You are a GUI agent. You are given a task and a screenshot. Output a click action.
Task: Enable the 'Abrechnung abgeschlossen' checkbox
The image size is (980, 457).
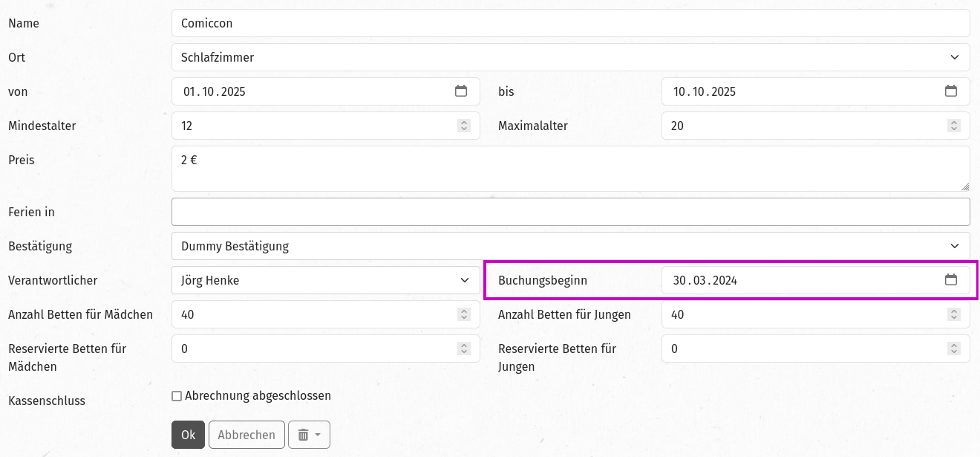point(177,396)
